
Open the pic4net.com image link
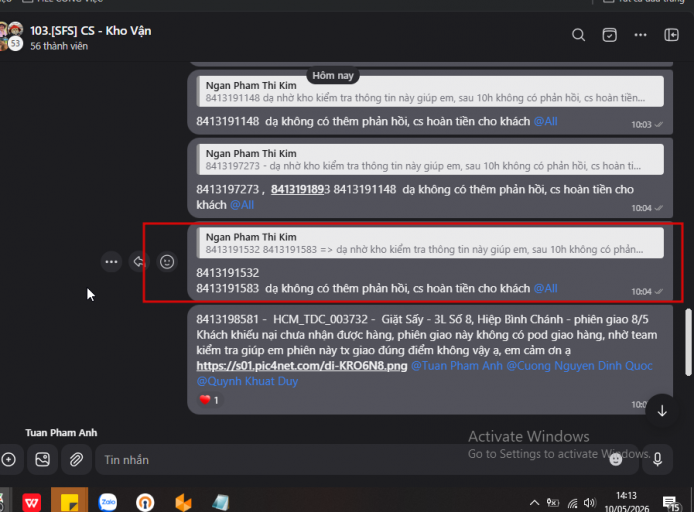tap(302, 366)
